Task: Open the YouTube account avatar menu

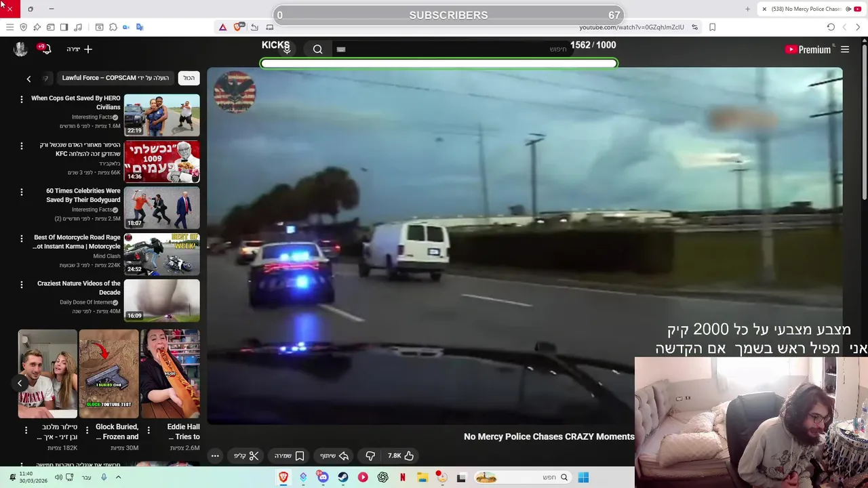Action: pyautogui.click(x=20, y=49)
